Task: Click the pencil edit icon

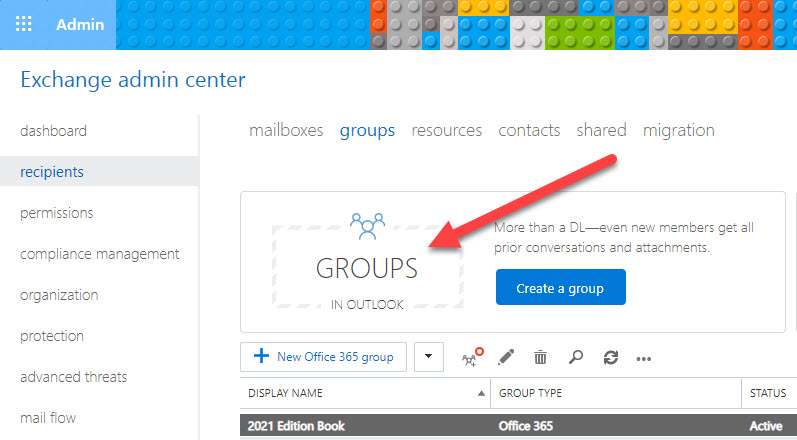Action: [x=507, y=357]
